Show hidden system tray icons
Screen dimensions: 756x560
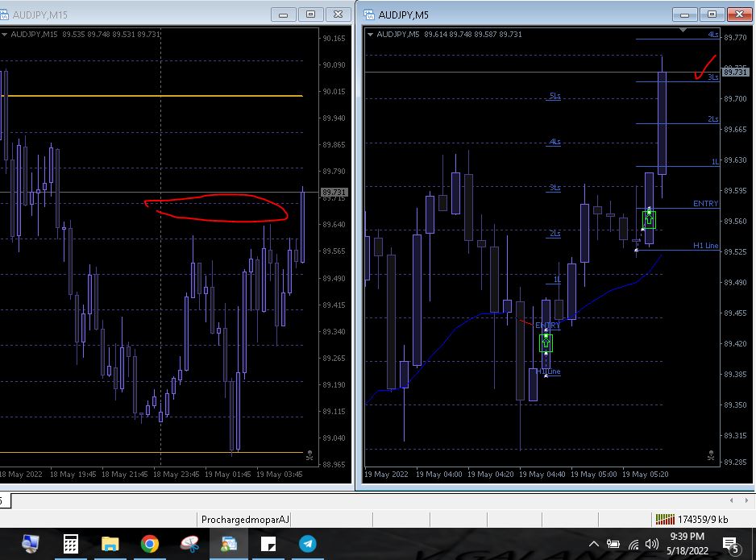tap(594, 544)
